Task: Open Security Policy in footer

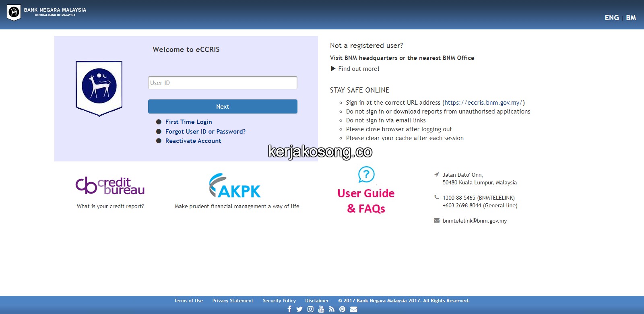Action: (279, 301)
